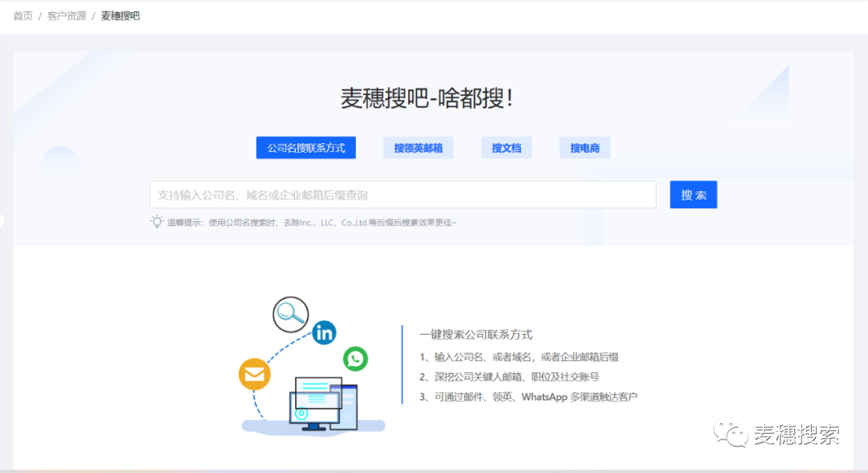Select the 公司名搜联系方式 search mode
Viewport: 868px width, 473px height.
point(305,147)
